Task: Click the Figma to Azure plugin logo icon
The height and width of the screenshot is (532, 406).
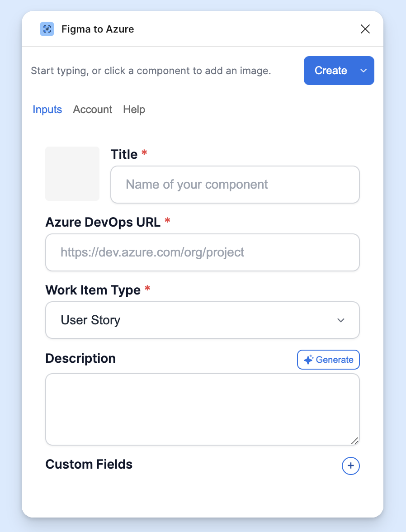Action: click(47, 29)
